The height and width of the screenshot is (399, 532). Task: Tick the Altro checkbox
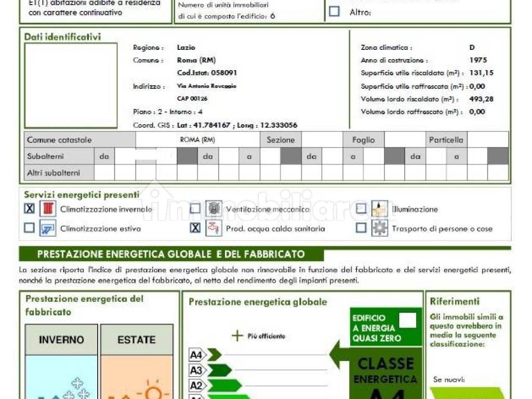click(x=334, y=11)
